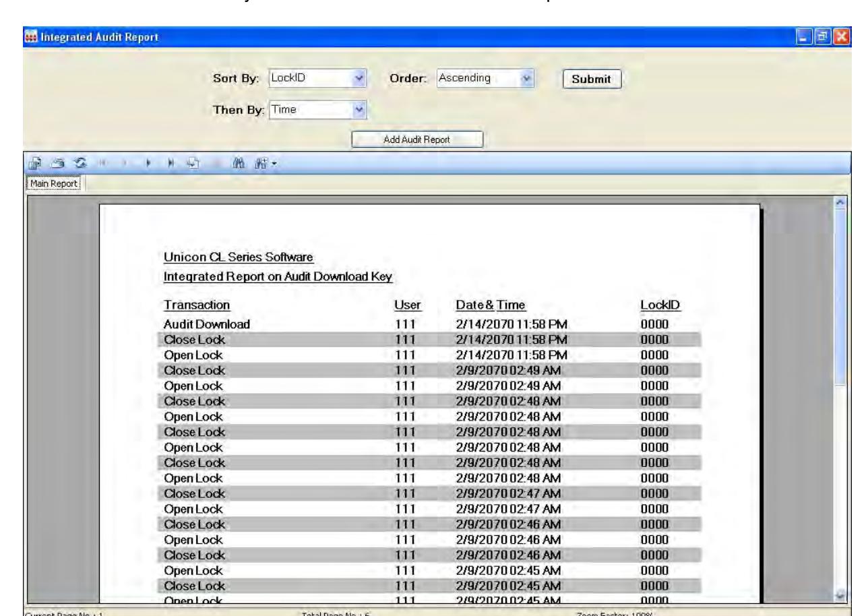Select the 'Audit Download' transaction text

(207, 324)
